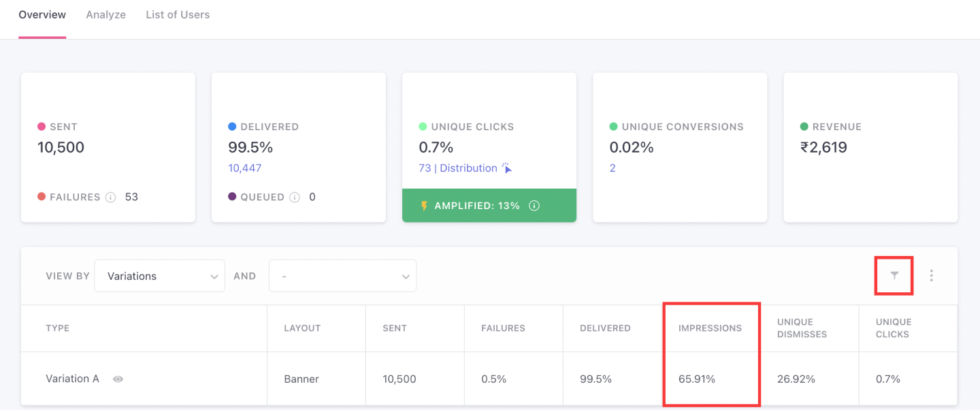This screenshot has height=410, width=980.
Task: Click the Unique Dismisses column header
Action: (x=802, y=328)
